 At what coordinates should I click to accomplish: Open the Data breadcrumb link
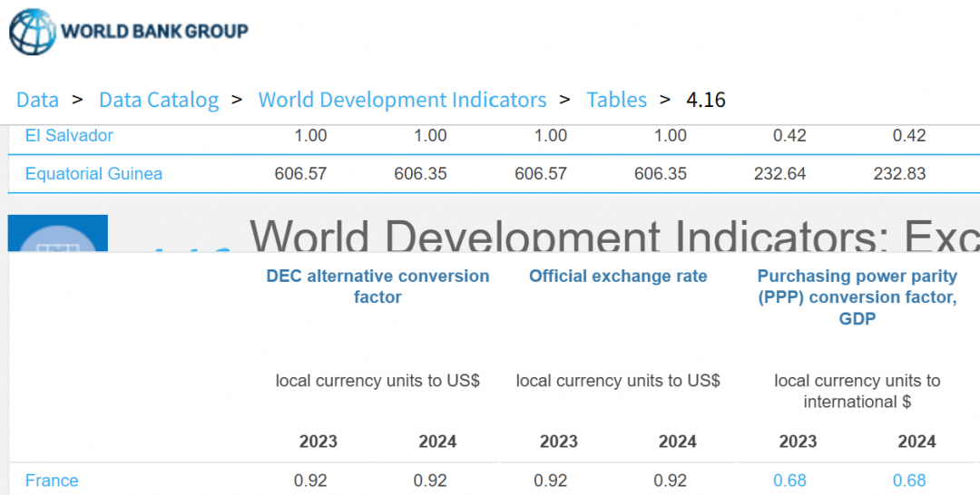click(37, 100)
